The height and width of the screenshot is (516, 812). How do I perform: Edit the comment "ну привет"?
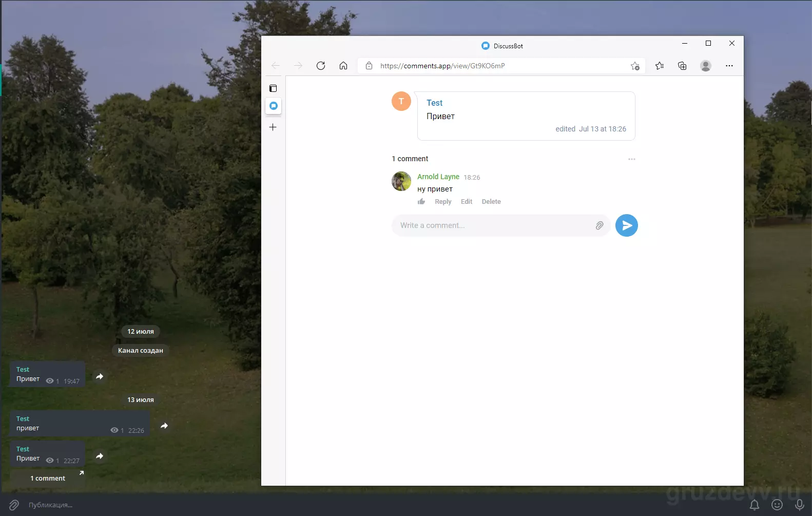[x=467, y=202]
